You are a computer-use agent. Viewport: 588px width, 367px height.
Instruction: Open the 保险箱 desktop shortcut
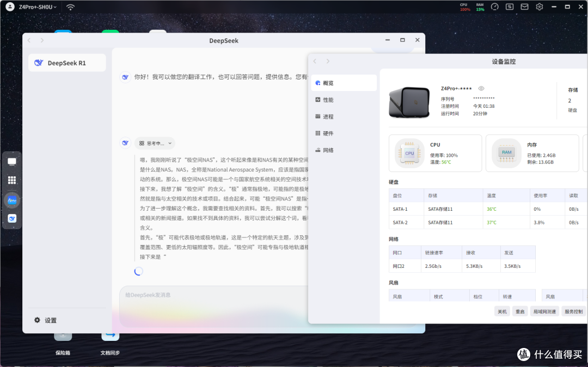click(63, 343)
